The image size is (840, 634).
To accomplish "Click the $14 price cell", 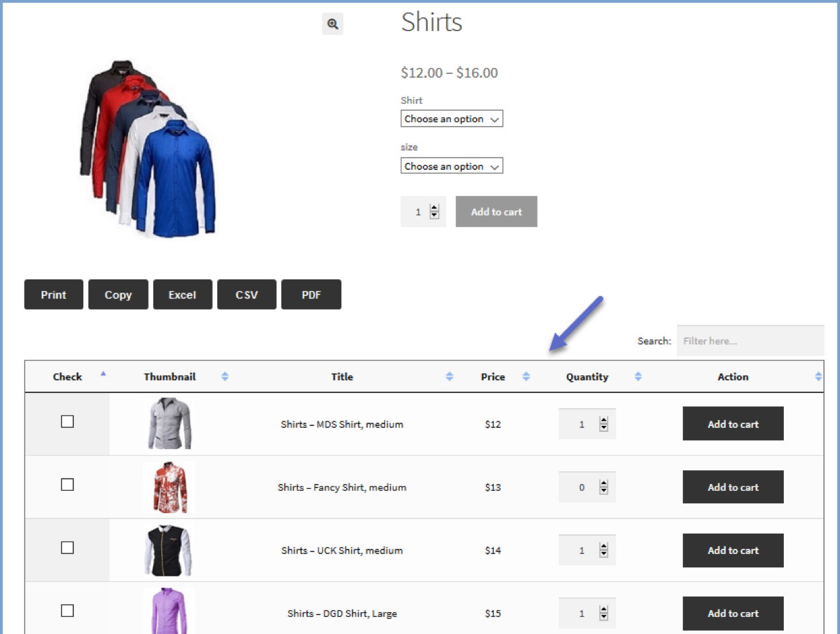I will 493,550.
